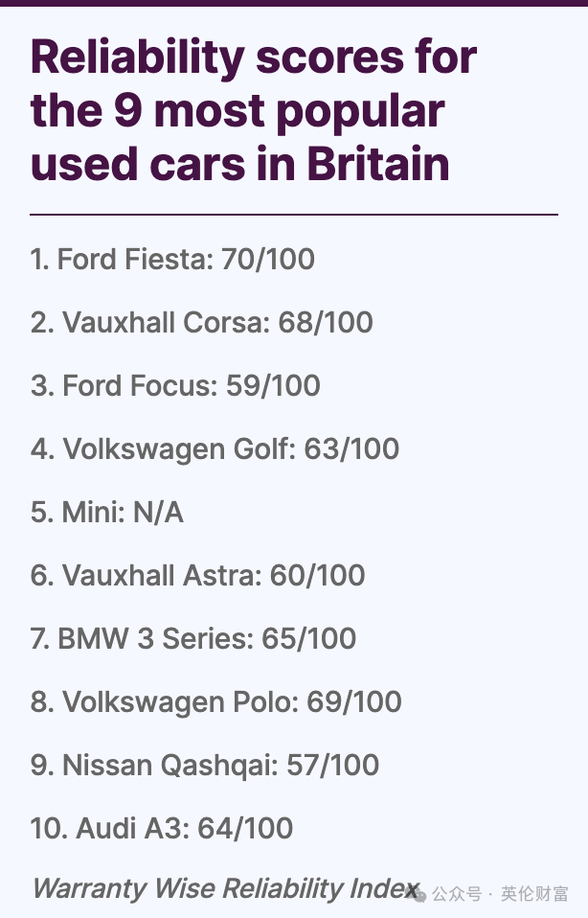Select the Audi A3 64/100 entry

162,829
